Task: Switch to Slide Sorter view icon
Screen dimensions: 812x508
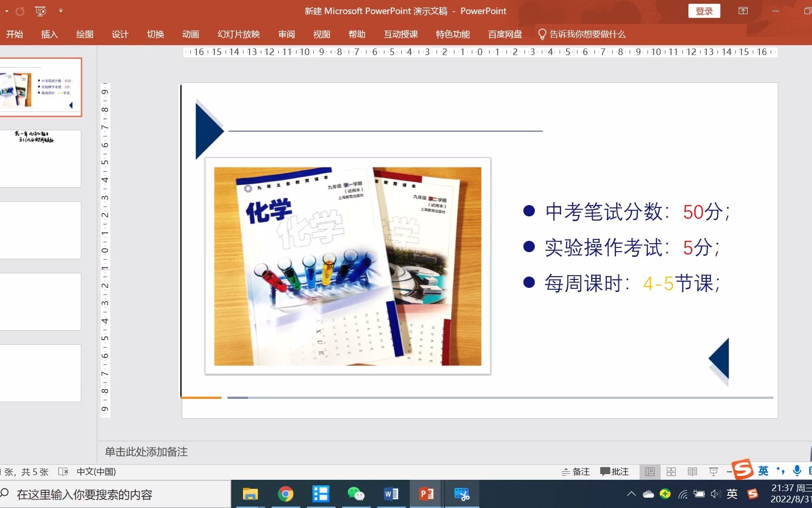Action: 671,471
